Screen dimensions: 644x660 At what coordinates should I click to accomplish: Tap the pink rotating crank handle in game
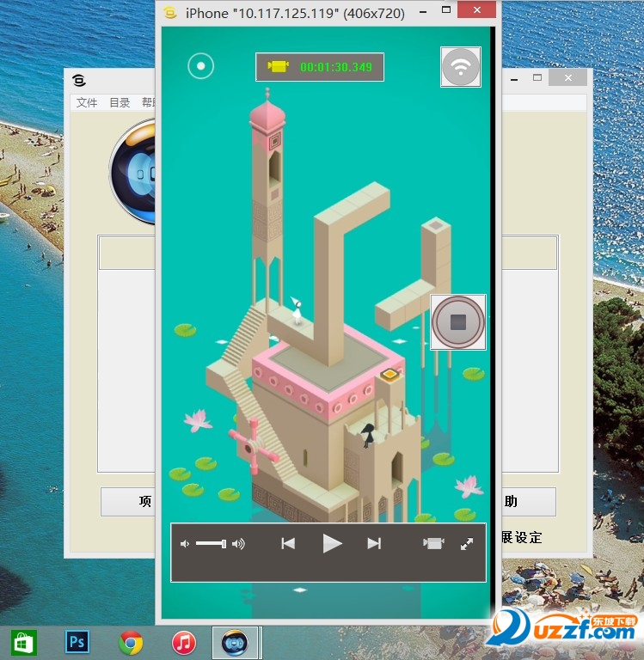point(253,446)
